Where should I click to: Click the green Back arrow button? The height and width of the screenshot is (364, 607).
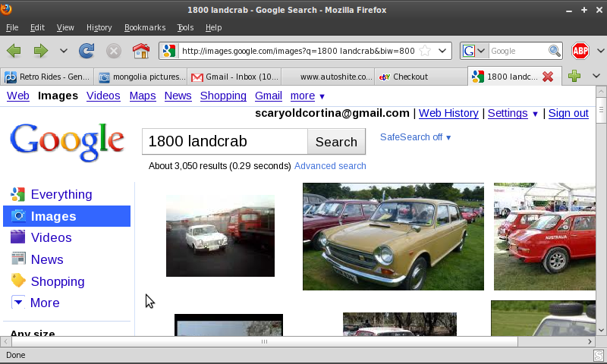(x=14, y=51)
